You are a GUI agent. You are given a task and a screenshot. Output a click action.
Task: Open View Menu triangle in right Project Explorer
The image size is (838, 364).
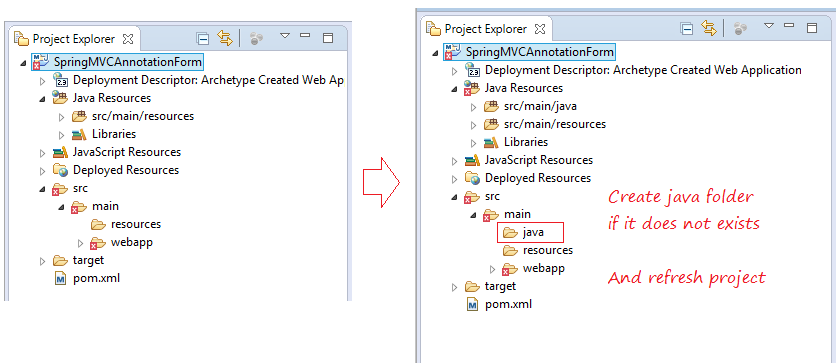(x=769, y=26)
